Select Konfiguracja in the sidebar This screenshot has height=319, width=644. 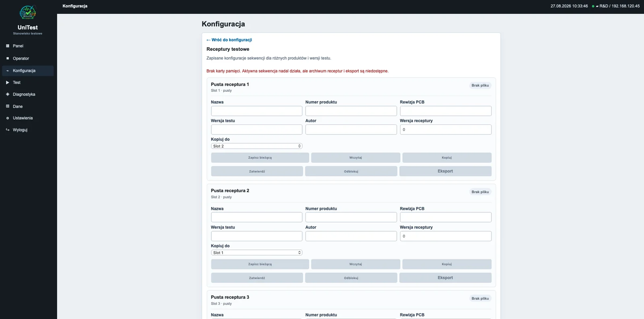(x=28, y=71)
